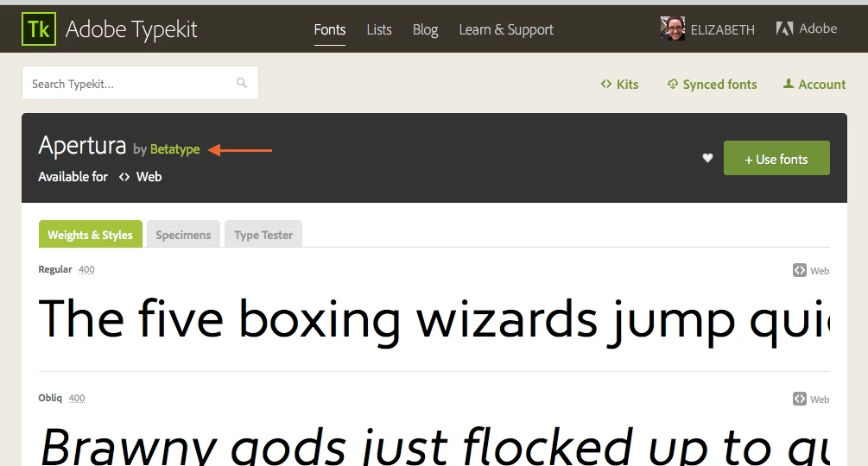Open the Betatype foundry link
868x466 pixels.
coord(175,149)
